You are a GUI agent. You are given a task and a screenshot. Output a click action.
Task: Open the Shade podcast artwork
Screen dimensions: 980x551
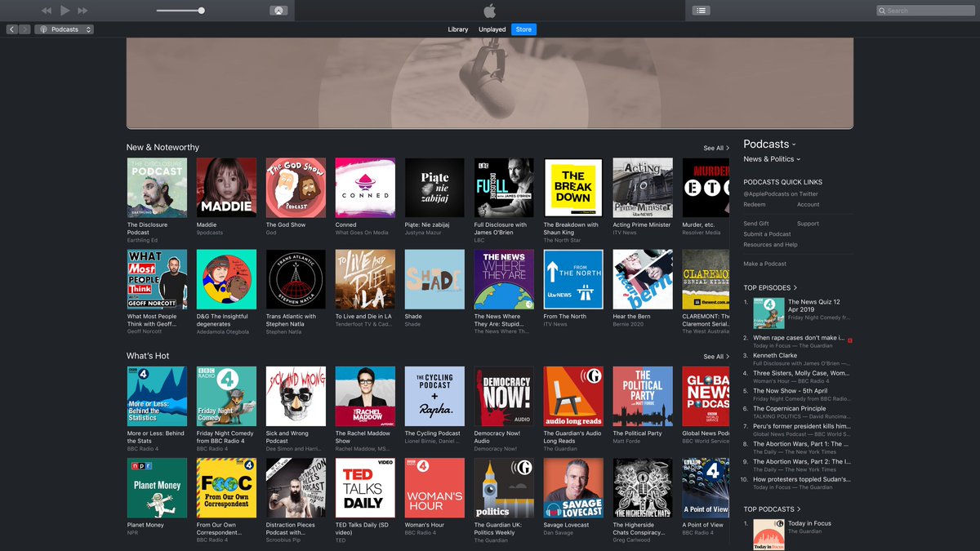point(434,279)
